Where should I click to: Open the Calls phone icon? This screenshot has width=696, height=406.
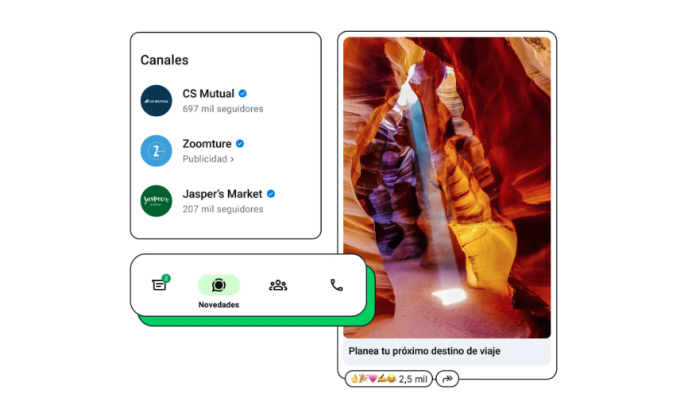tap(336, 285)
